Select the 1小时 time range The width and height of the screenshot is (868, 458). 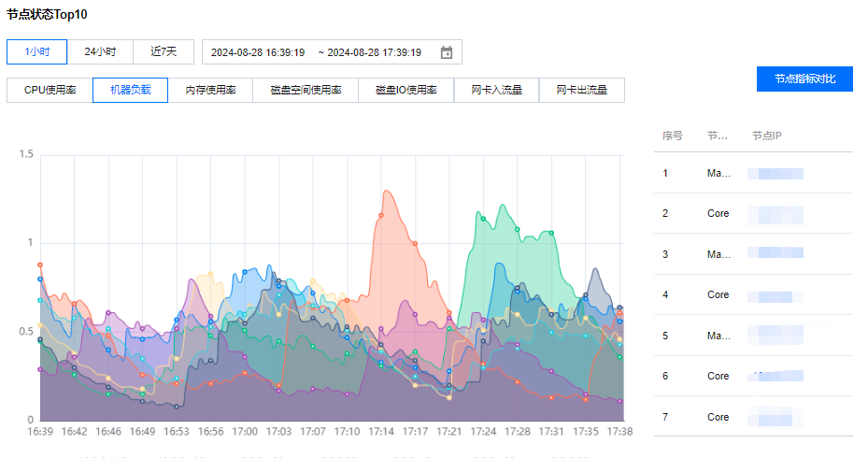(36, 52)
